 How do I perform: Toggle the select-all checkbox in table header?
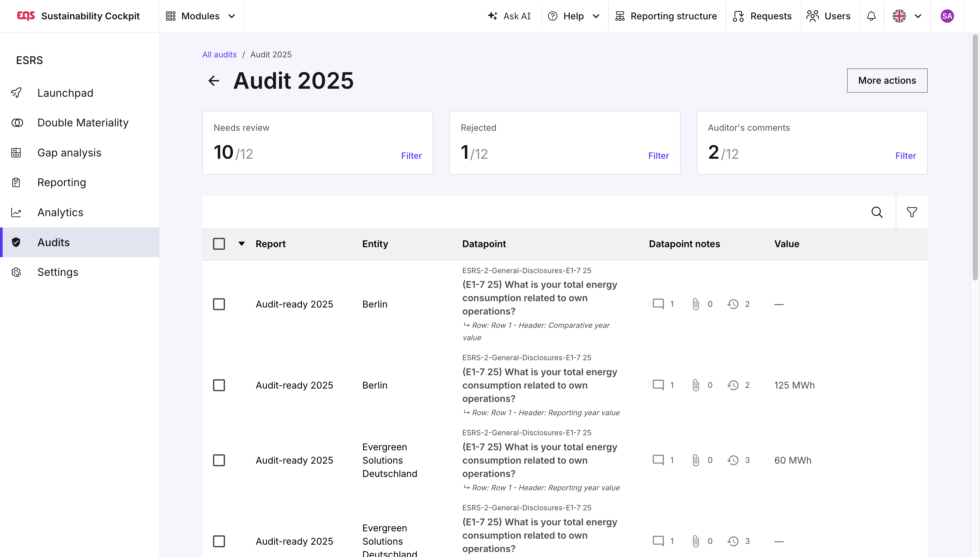(219, 244)
